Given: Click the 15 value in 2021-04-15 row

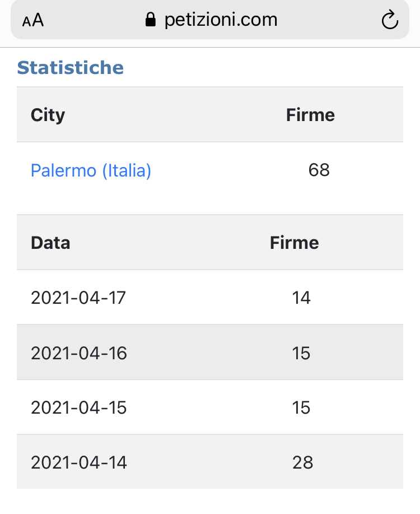Looking at the screenshot, I should tap(301, 408).
